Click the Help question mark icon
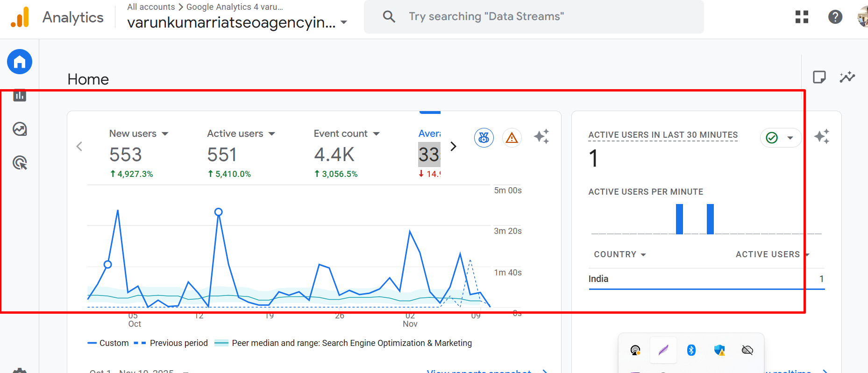Screen dimensions: 868x373 [835, 17]
